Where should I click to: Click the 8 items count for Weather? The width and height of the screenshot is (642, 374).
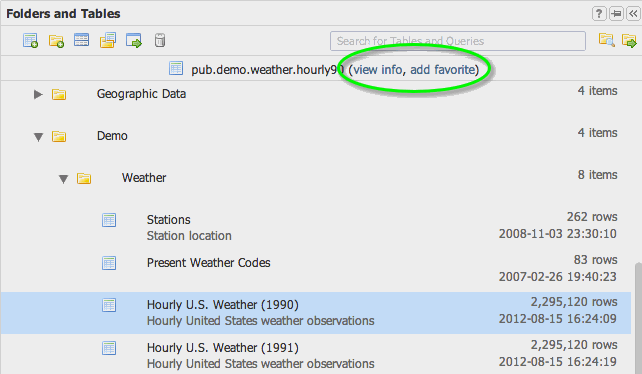(x=597, y=175)
